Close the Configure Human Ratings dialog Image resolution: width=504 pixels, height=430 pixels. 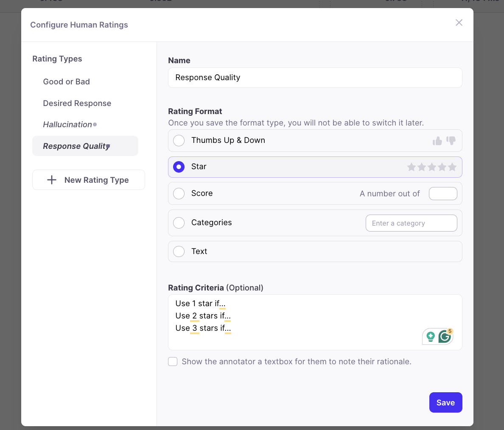(459, 22)
